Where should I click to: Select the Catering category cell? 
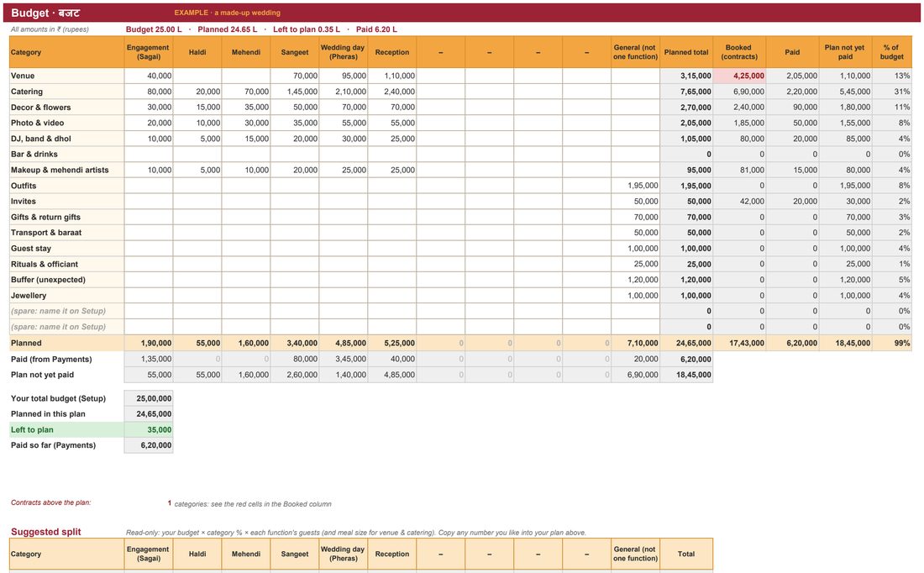[x=66, y=92]
